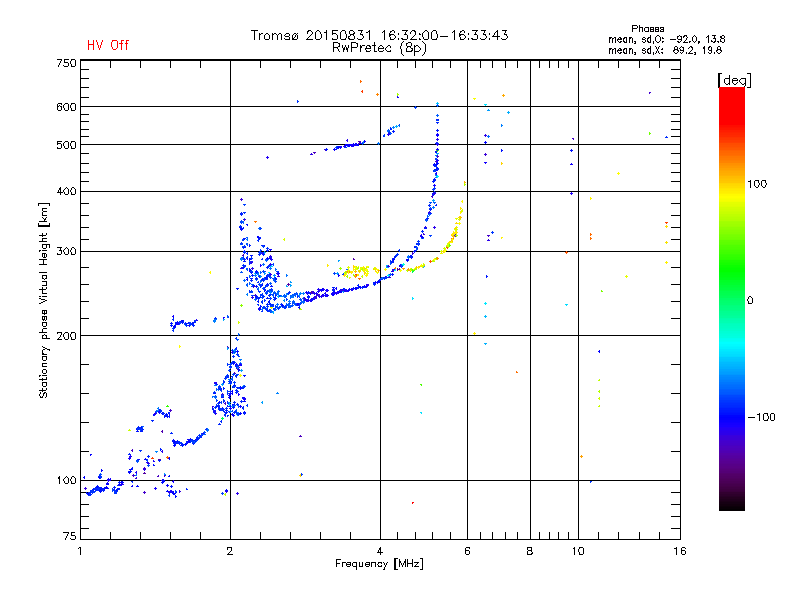Click the '[deg]' colorbar unit label

click(734, 80)
